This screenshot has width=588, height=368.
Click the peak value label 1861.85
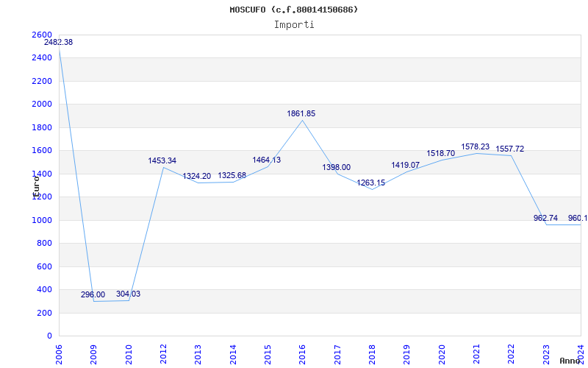[301, 113]
